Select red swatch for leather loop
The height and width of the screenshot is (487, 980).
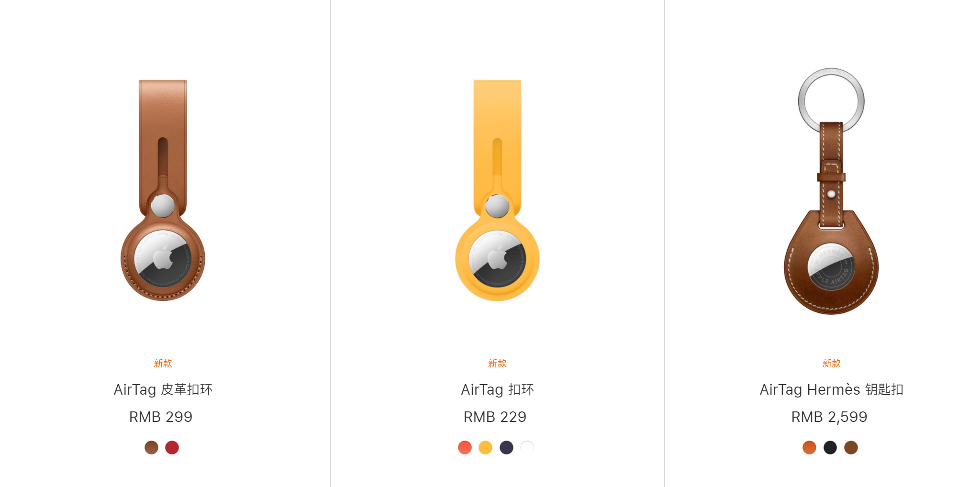[x=172, y=447]
